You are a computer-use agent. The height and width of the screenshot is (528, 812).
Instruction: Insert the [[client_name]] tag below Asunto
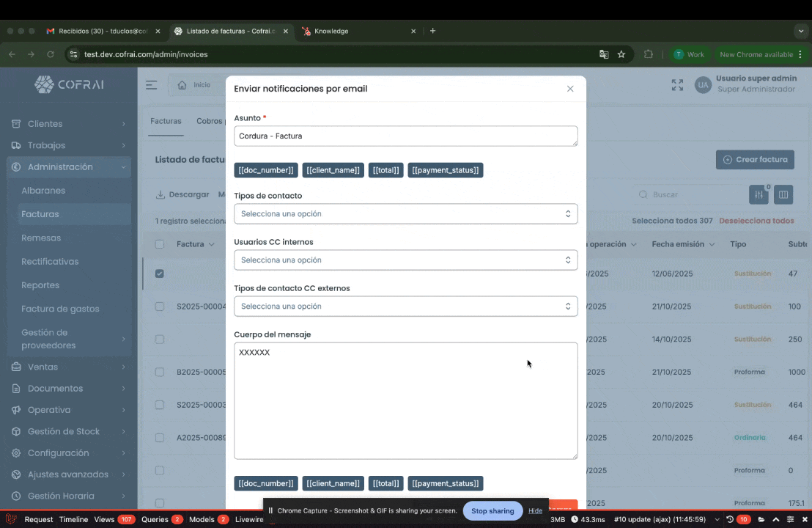coord(333,170)
